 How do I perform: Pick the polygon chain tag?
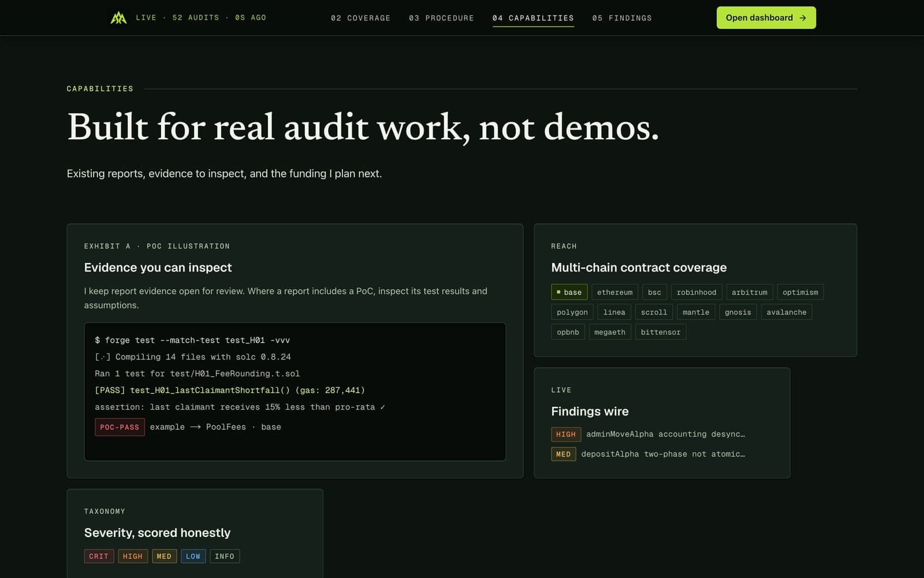click(572, 312)
